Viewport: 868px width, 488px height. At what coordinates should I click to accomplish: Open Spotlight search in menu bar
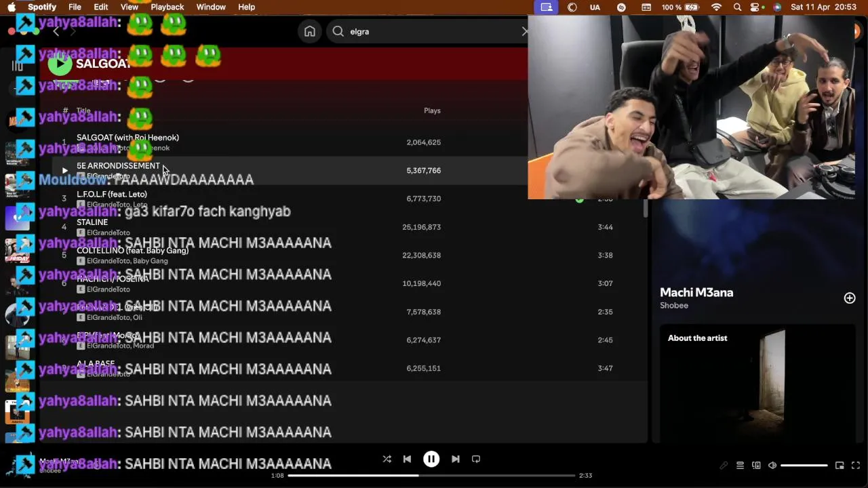[737, 7]
